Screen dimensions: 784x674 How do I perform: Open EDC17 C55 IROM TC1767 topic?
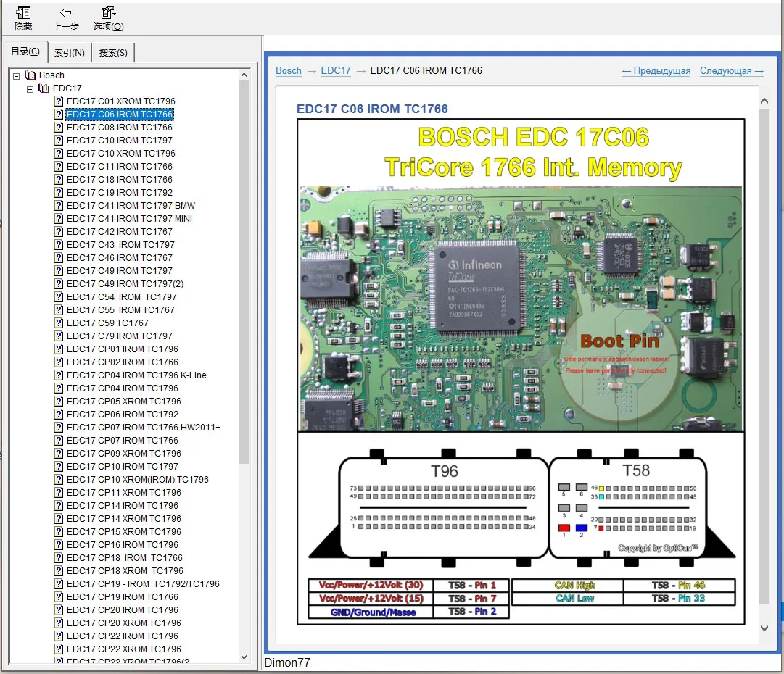coord(120,309)
